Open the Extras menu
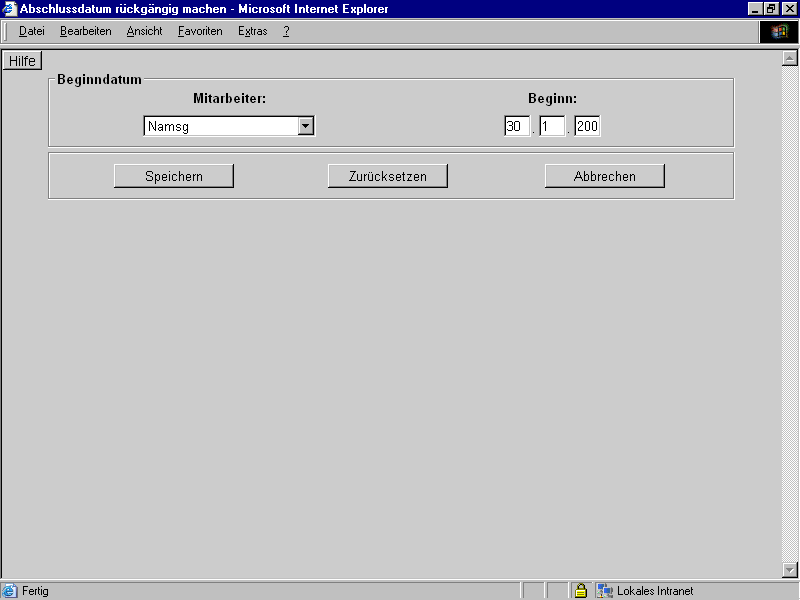The width and height of the screenshot is (800, 600). [x=252, y=31]
